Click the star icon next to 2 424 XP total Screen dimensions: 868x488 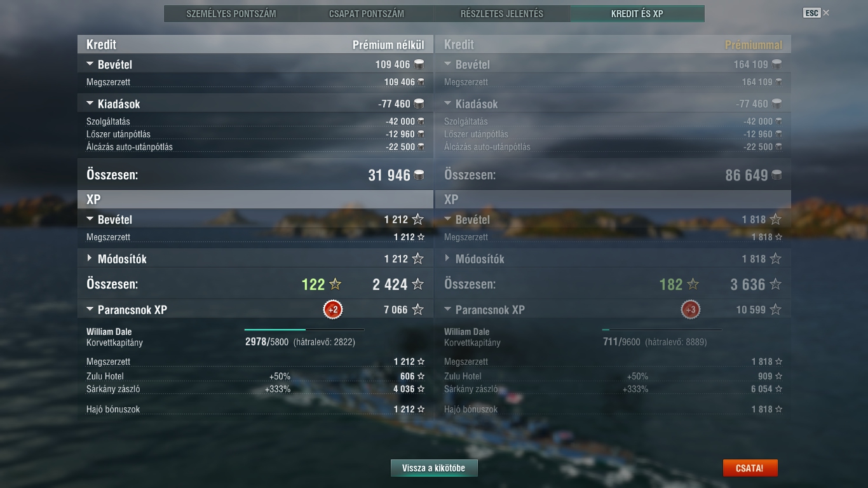coord(417,284)
